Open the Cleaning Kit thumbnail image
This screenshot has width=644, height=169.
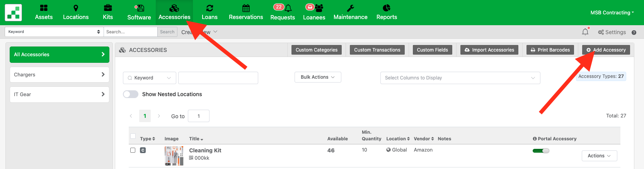point(174,156)
